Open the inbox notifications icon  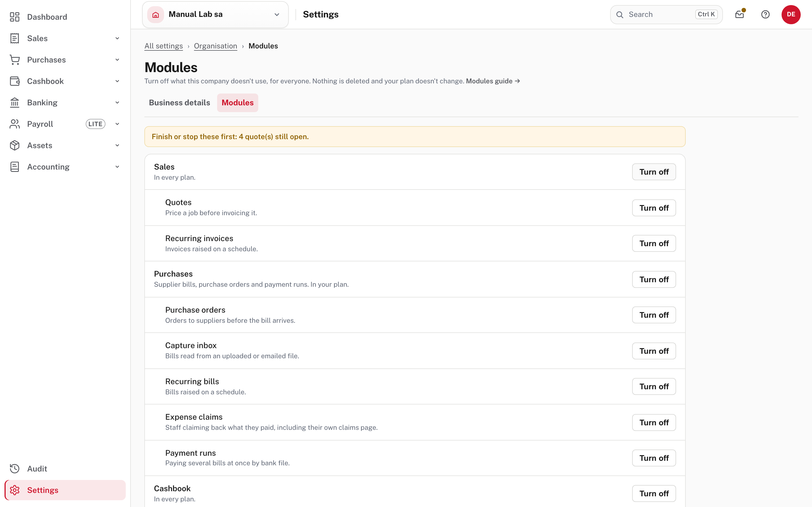pyautogui.click(x=740, y=14)
